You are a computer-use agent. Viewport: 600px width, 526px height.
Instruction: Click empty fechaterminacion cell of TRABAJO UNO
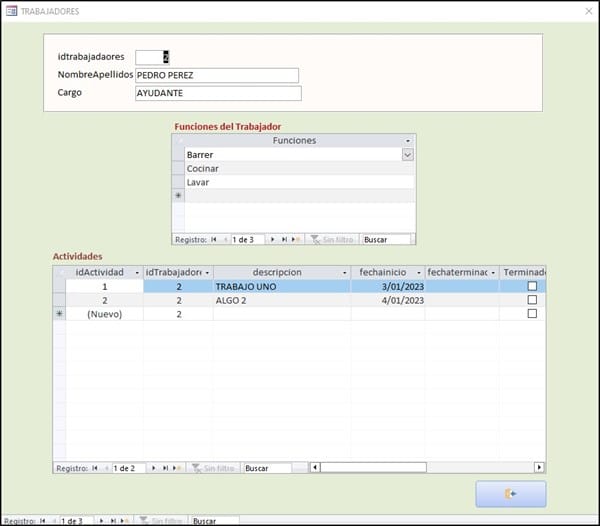pos(462,287)
